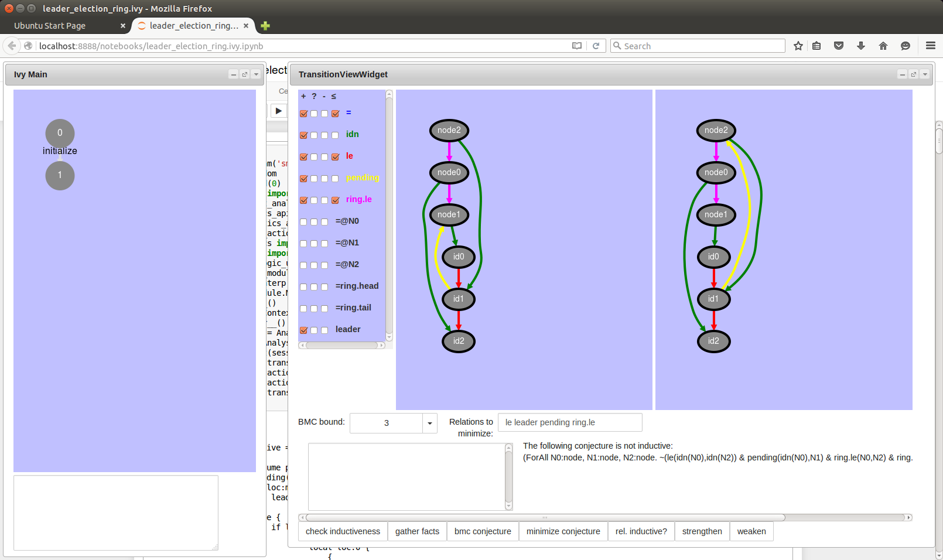Expand the TransitionViewWidget panel menu arrow
This screenshot has height=560, width=943.
pos(925,74)
